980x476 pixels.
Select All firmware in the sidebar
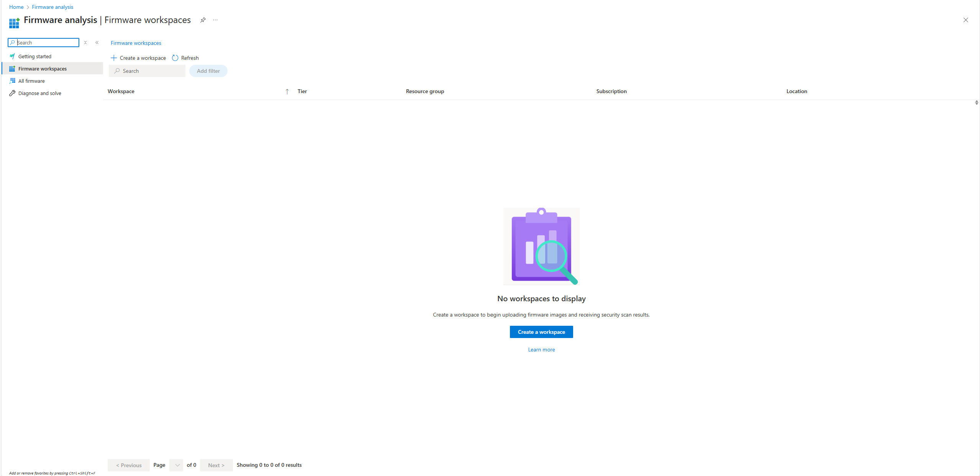[31, 81]
